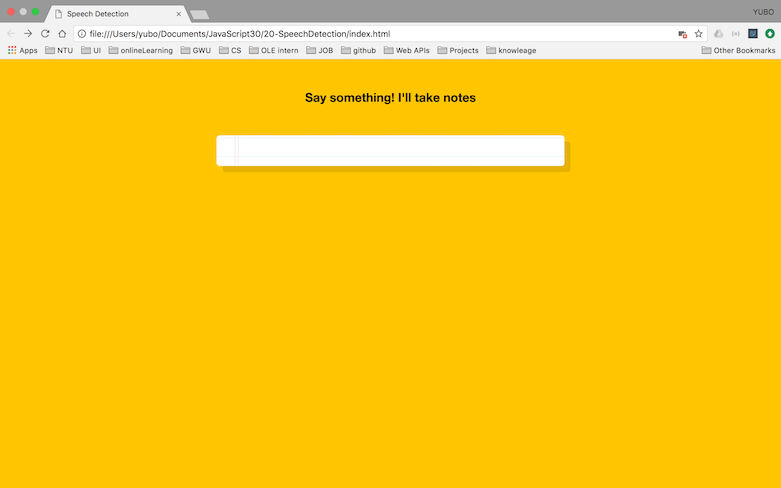The width and height of the screenshot is (781, 488).
Task: Open the knowleage bookmarks folder
Action: 511,50
